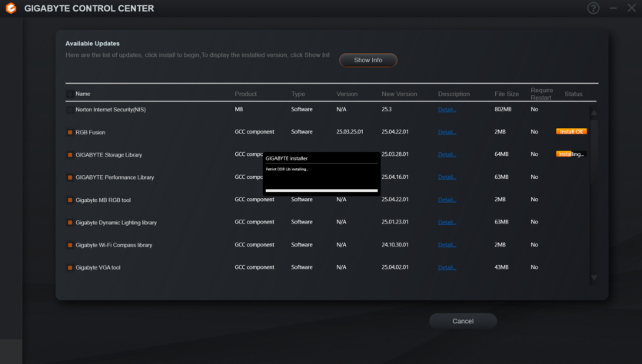
Task: Select the RGB Fusion row name
Action: [91, 133]
